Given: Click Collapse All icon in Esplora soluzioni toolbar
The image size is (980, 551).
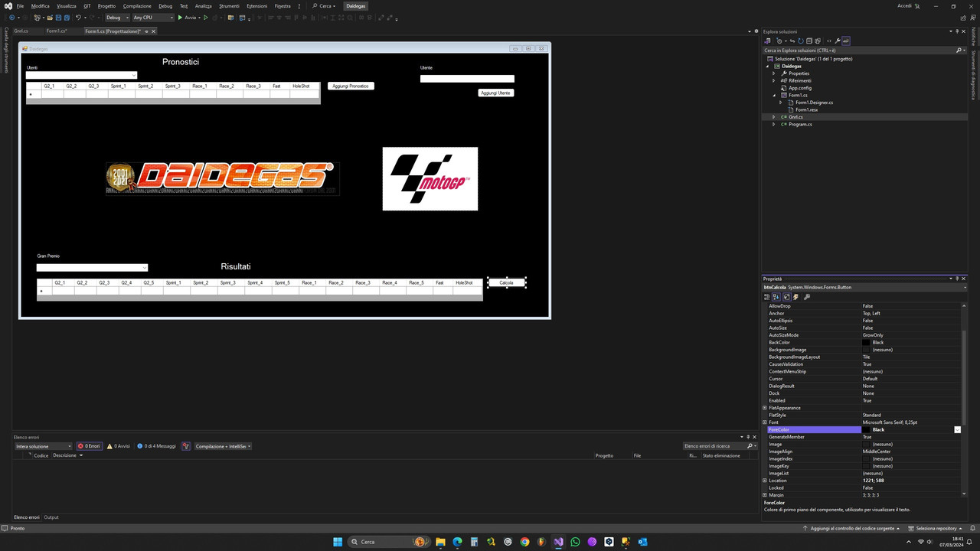Looking at the screenshot, I should tap(809, 41).
